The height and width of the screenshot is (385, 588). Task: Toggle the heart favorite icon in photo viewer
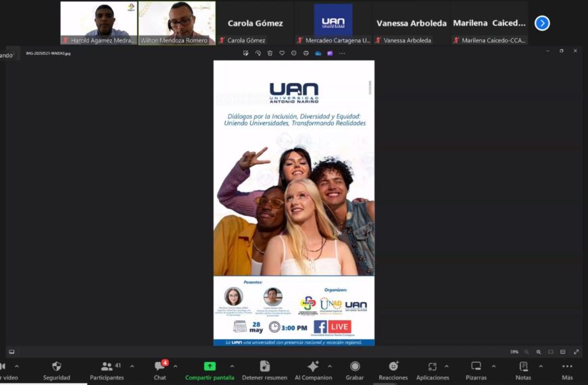click(282, 53)
